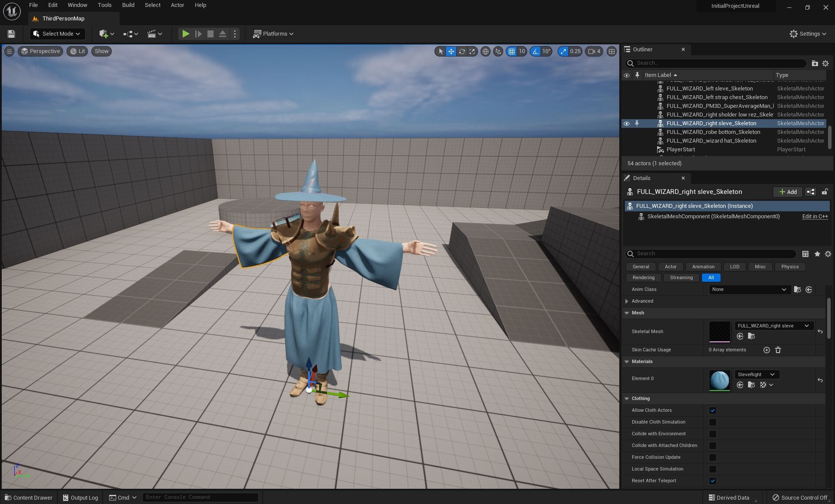Click the Save level icon

[x=11, y=34]
